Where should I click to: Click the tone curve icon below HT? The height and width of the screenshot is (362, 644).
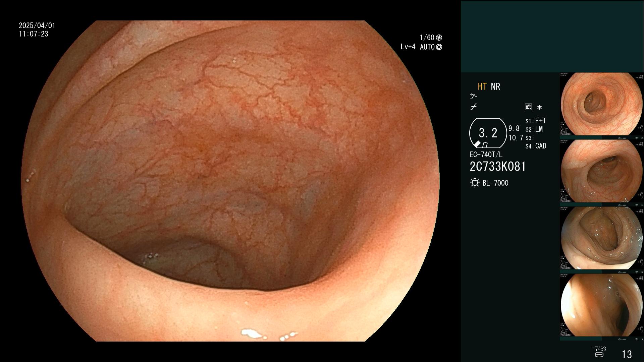pyautogui.click(x=473, y=97)
